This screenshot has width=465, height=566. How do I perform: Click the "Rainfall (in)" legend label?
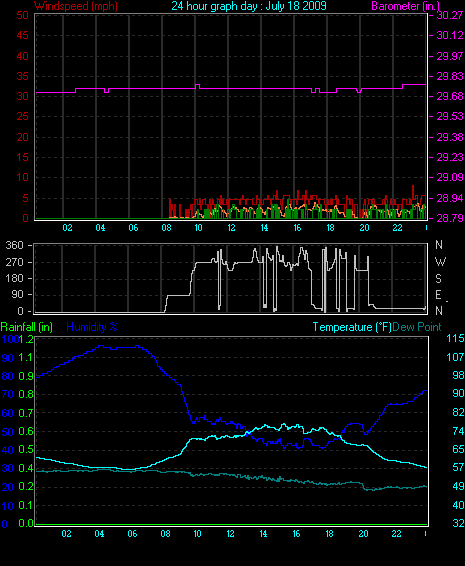[x=27, y=327]
